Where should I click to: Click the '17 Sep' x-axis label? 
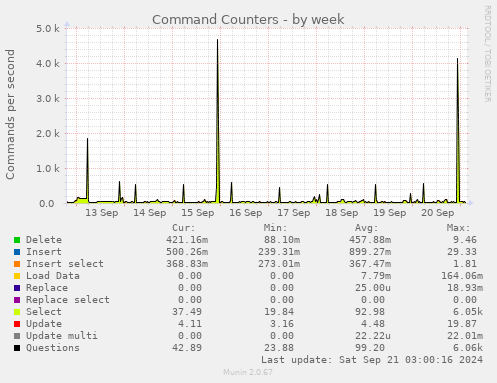tap(294, 213)
